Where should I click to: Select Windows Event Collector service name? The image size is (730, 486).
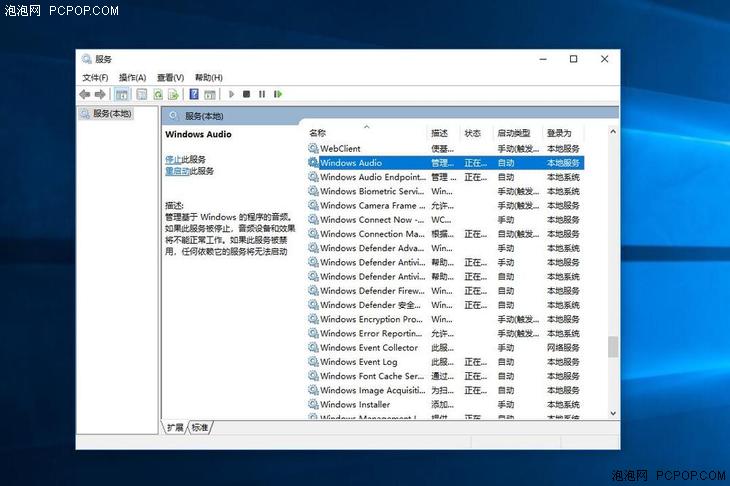tap(369, 348)
